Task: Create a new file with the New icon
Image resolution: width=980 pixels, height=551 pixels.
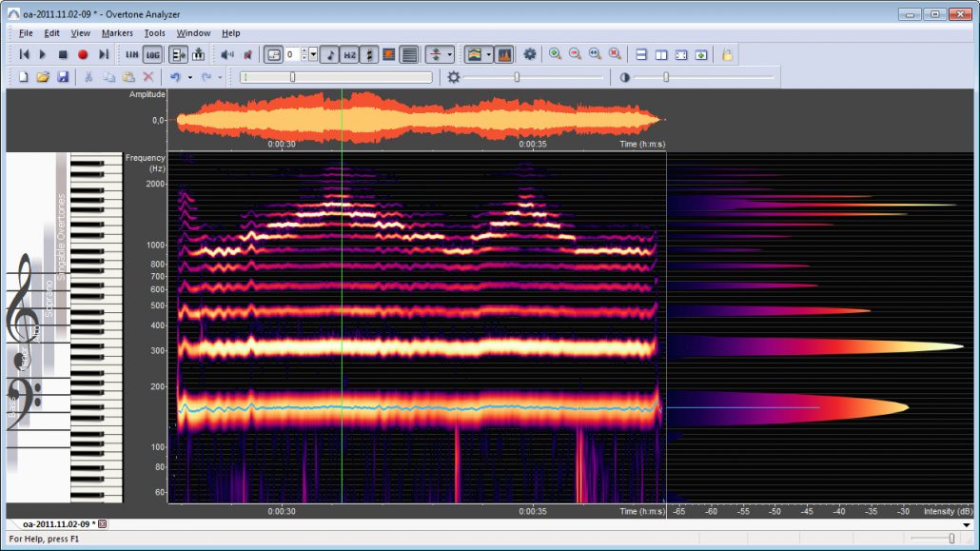Action: pos(22,76)
